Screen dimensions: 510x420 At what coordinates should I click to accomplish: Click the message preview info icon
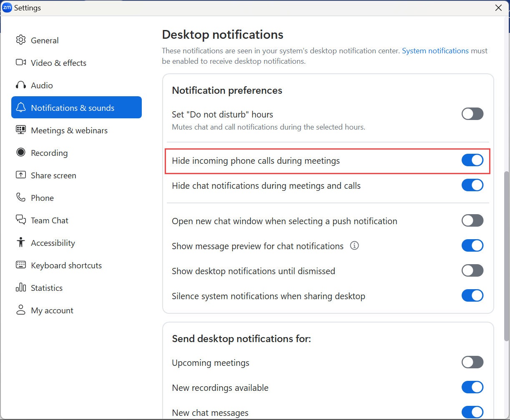(x=354, y=245)
